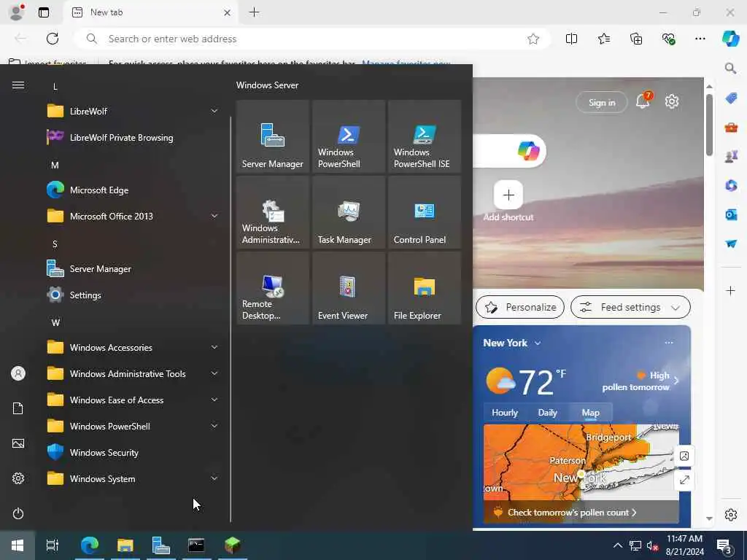Click the address bar search field
This screenshot has height=560, width=747.
point(312,39)
